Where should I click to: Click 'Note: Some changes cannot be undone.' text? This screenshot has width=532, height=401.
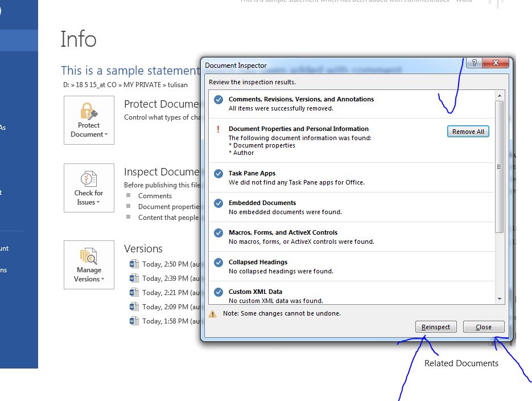(282, 313)
